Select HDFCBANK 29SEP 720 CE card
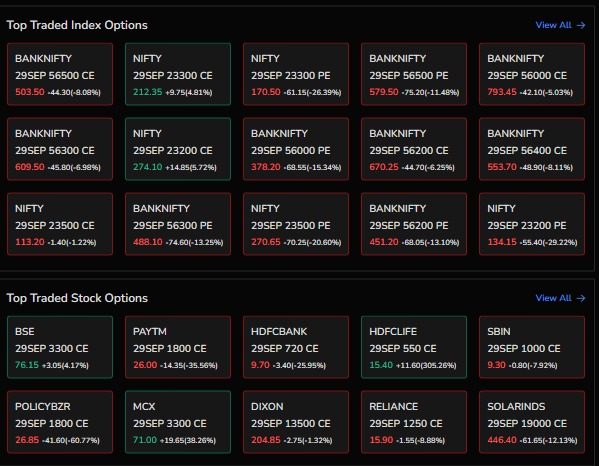This screenshot has width=599, height=466. coord(296,347)
